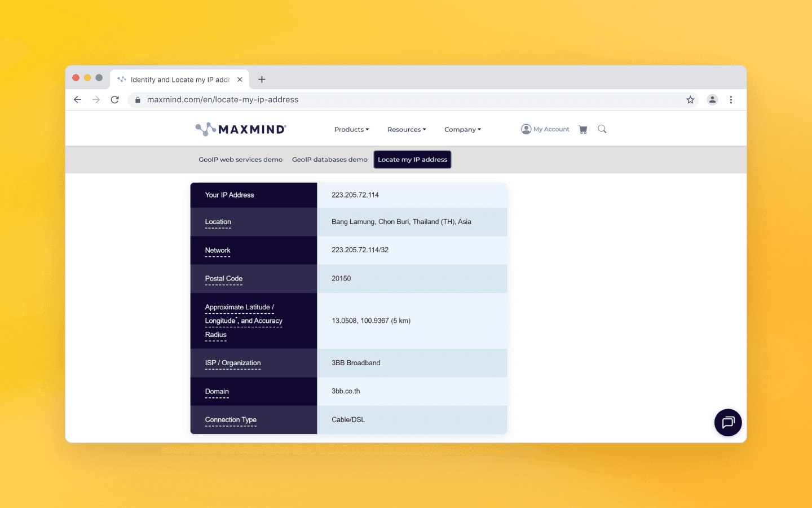
Task: Click the page reload icon
Action: [114, 99]
